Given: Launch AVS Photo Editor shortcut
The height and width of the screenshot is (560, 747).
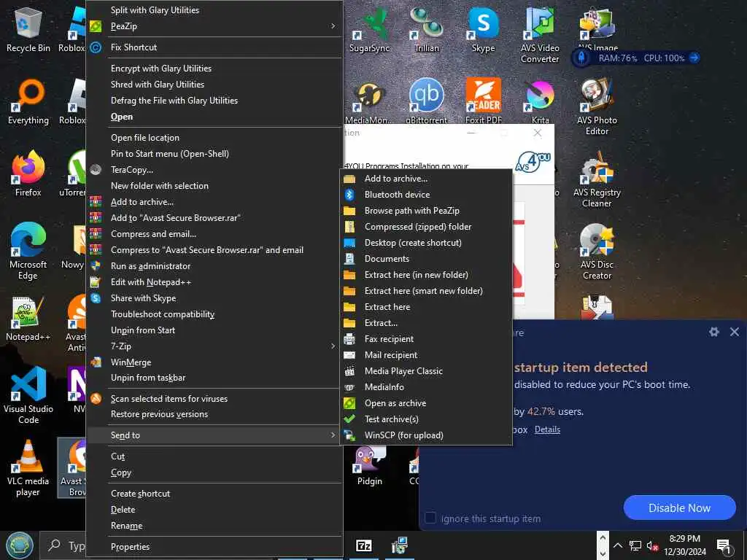Looking at the screenshot, I should pos(597,107).
